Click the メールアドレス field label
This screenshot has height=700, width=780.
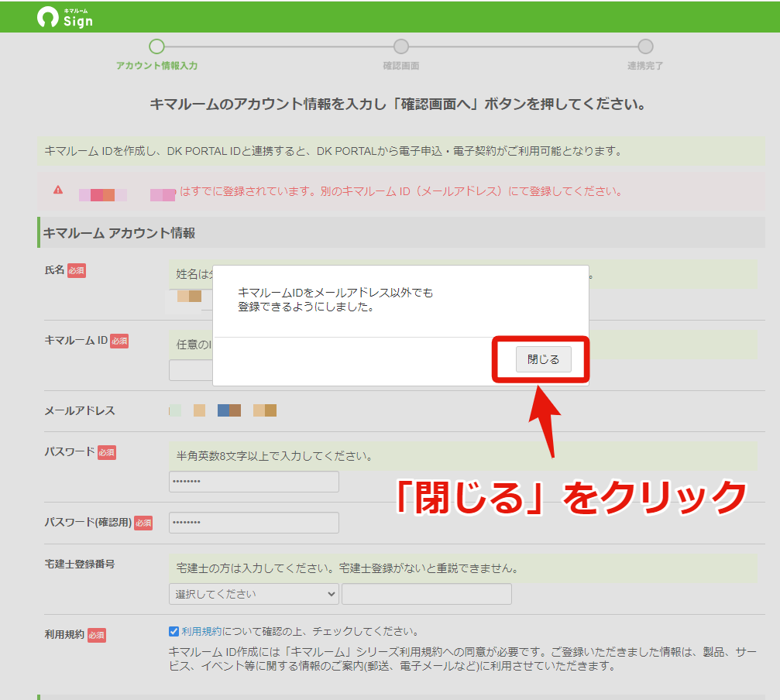[x=80, y=410]
